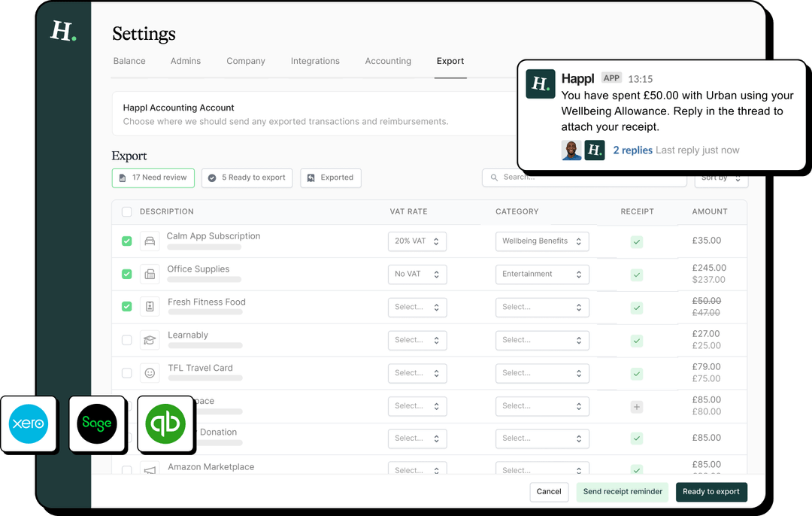Open the Sort by dropdown
Viewport: 812px width, 516px height.
pos(720,178)
